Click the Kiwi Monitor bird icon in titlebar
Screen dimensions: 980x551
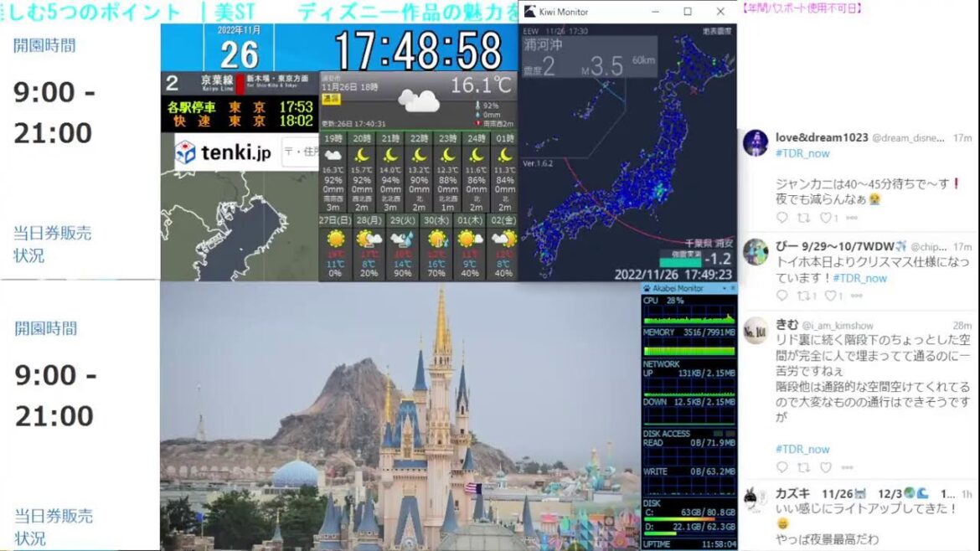[529, 12]
